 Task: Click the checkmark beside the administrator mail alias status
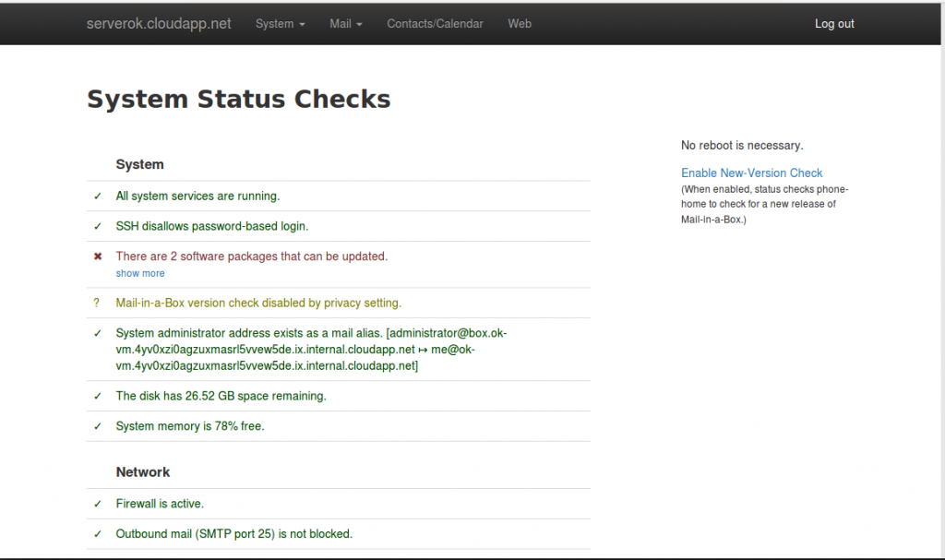(x=97, y=333)
